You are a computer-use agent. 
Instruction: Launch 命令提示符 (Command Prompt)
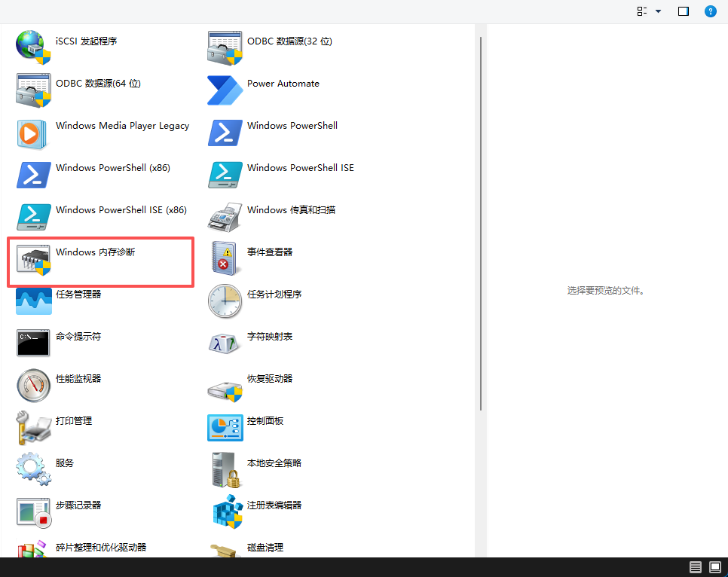pyautogui.click(x=75, y=336)
